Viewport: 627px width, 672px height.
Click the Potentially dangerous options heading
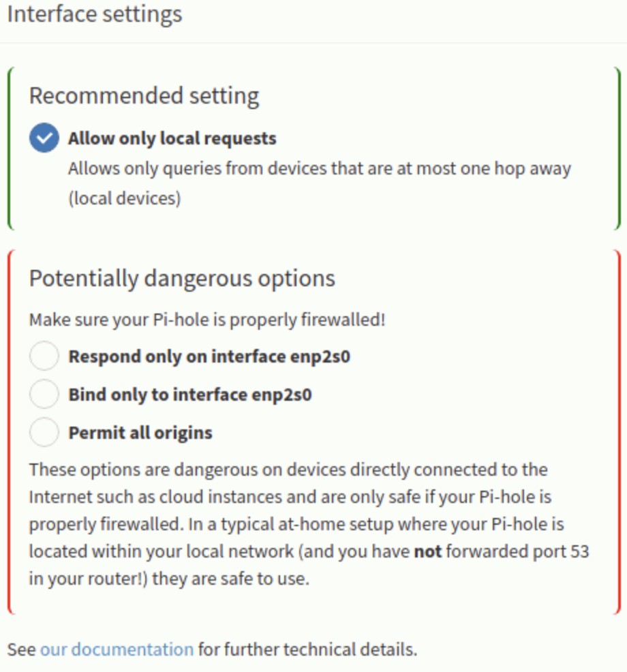(x=182, y=279)
